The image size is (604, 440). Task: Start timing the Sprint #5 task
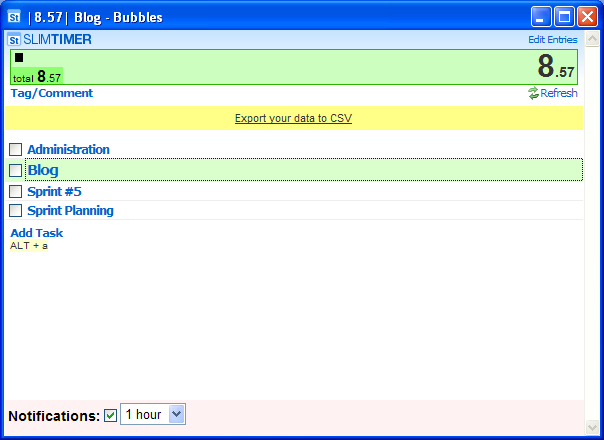tap(54, 191)
